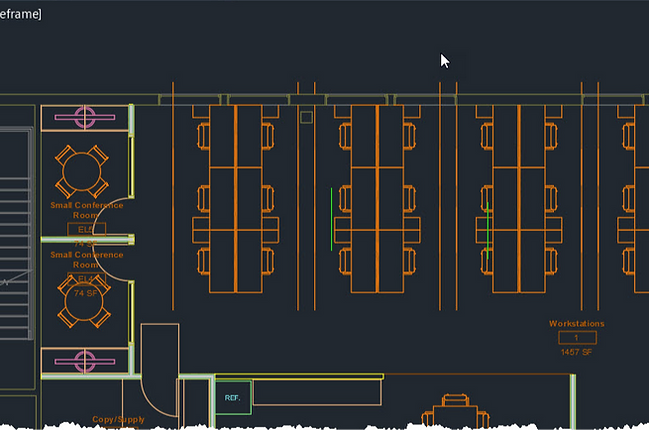Screen dimensions: 649x430
Task: Select the upper Small Conference Room label
Action: click(x=87, y=210)
